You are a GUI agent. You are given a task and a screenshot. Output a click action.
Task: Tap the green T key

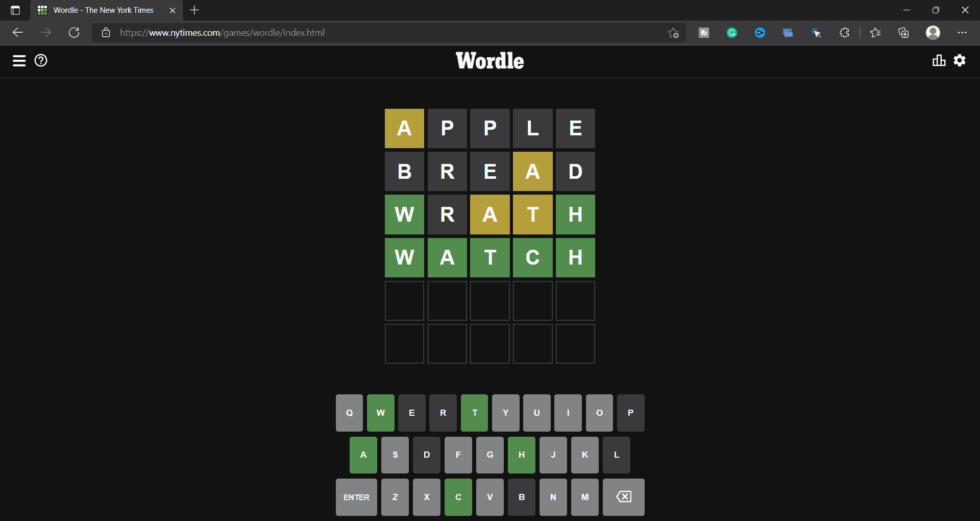point(475,413)
